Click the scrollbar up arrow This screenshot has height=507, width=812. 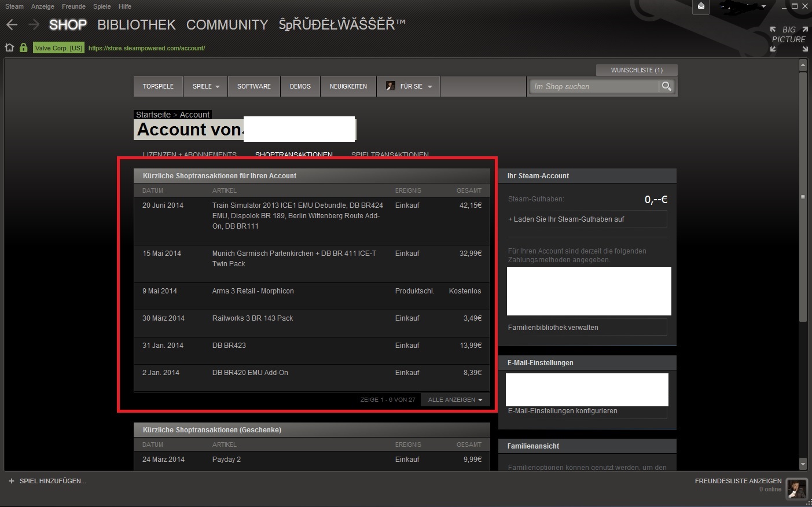[x=803, y=66]
